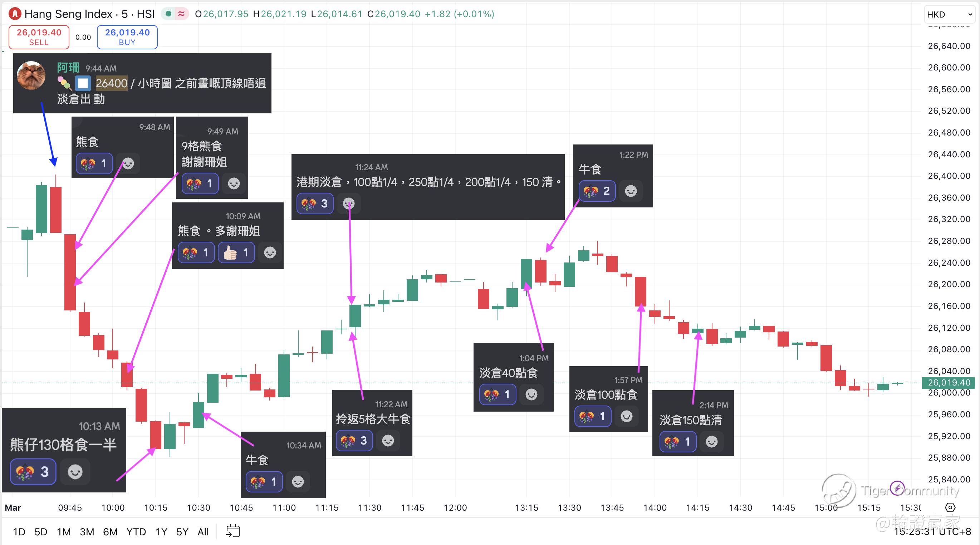Click the green market status dot indicator
This screenshot has width=980, height=545.
pos(168,14)
